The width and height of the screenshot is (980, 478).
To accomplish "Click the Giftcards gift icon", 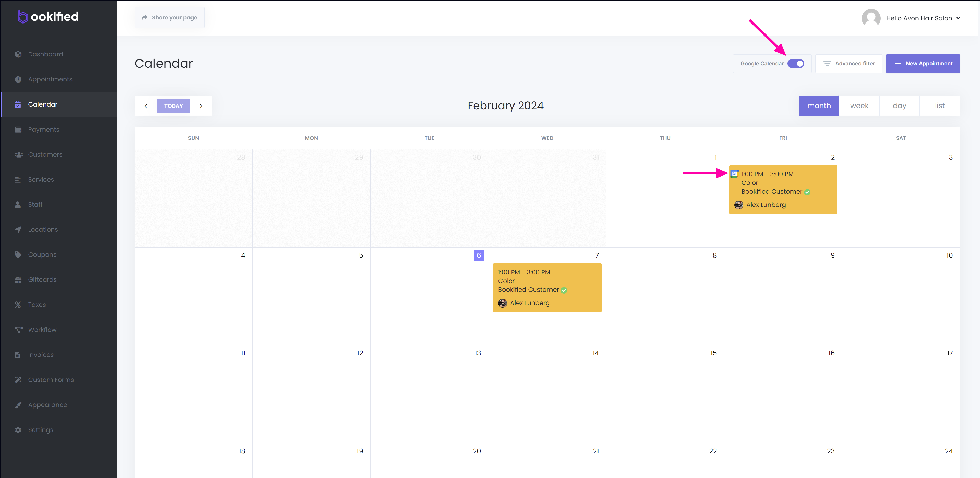I will click(18, 280).
